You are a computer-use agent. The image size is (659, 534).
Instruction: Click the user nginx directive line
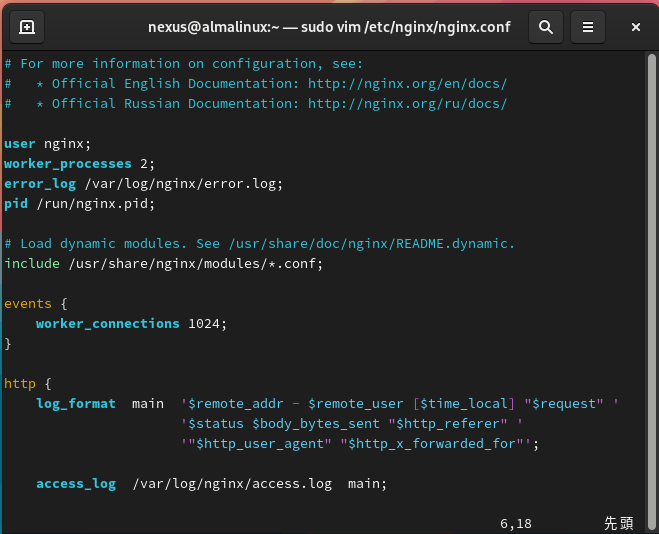point(47,143)
